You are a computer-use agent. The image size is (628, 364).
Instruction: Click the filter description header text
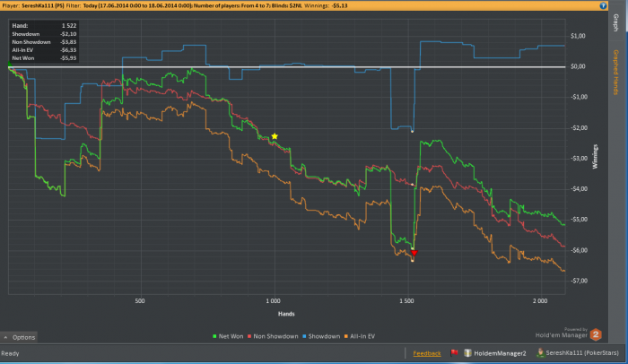(x=175, y=5)
